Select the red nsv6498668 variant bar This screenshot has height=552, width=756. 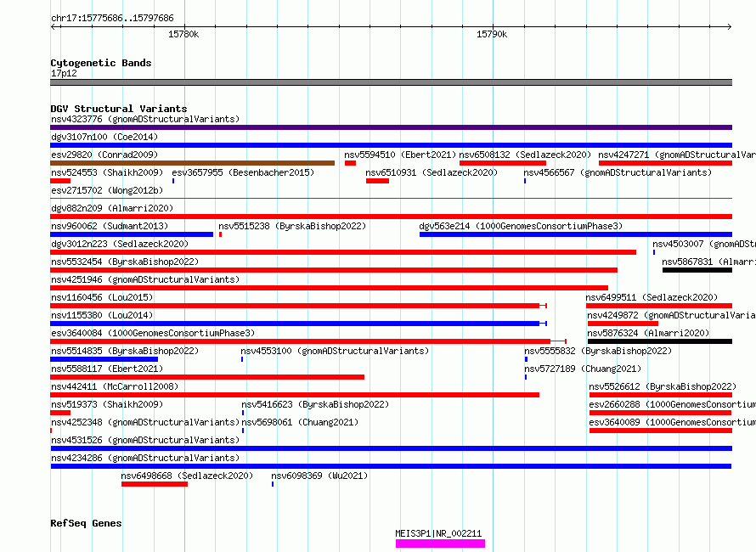point(155,484)
